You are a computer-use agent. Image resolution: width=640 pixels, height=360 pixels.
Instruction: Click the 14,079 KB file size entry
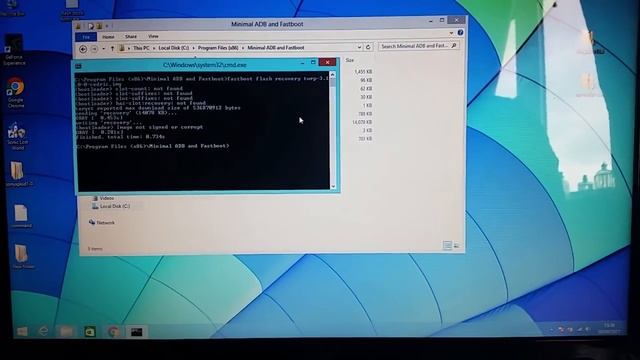362,122
